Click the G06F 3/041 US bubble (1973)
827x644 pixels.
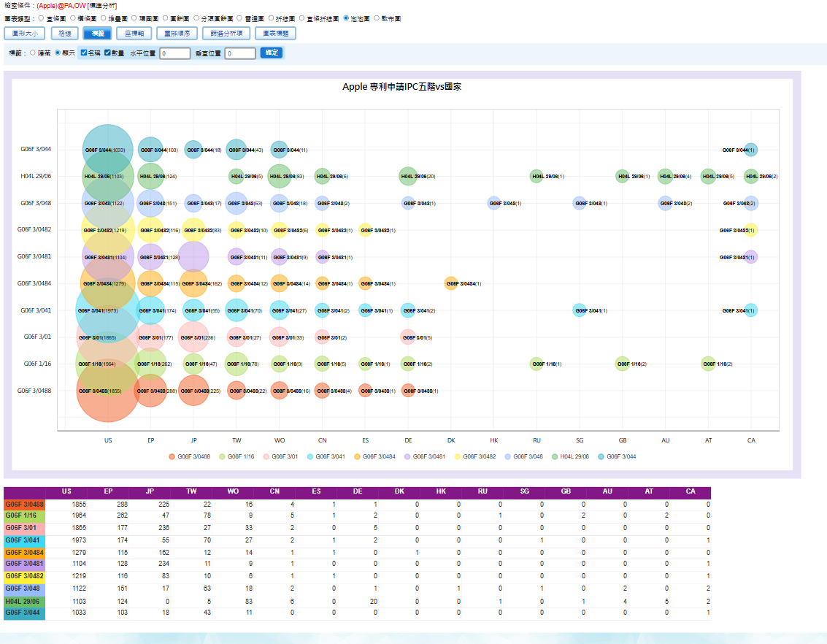coord(107,310)
